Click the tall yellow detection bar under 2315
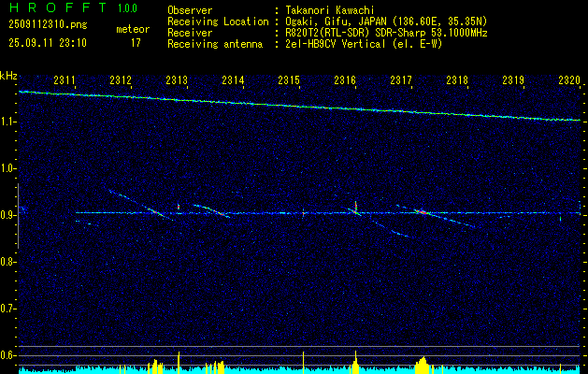 (x=304, y=361)
